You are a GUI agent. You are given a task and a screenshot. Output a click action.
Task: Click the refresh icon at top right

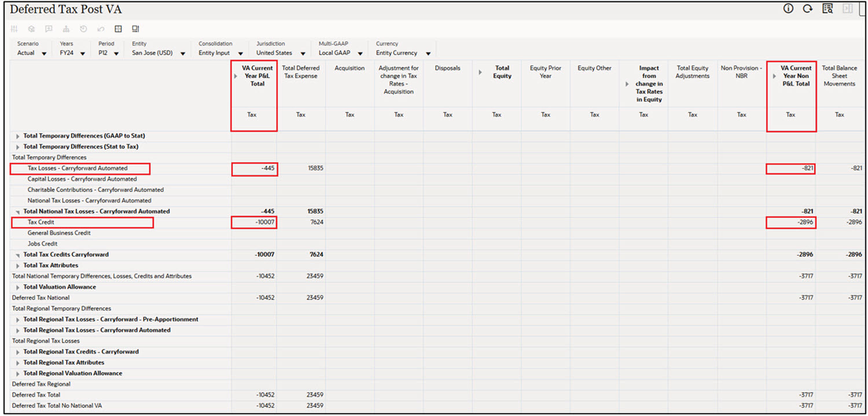807,9
